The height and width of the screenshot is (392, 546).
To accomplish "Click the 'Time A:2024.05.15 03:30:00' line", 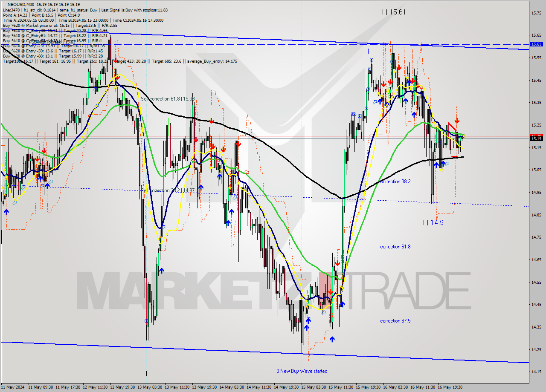I will 28,20.
